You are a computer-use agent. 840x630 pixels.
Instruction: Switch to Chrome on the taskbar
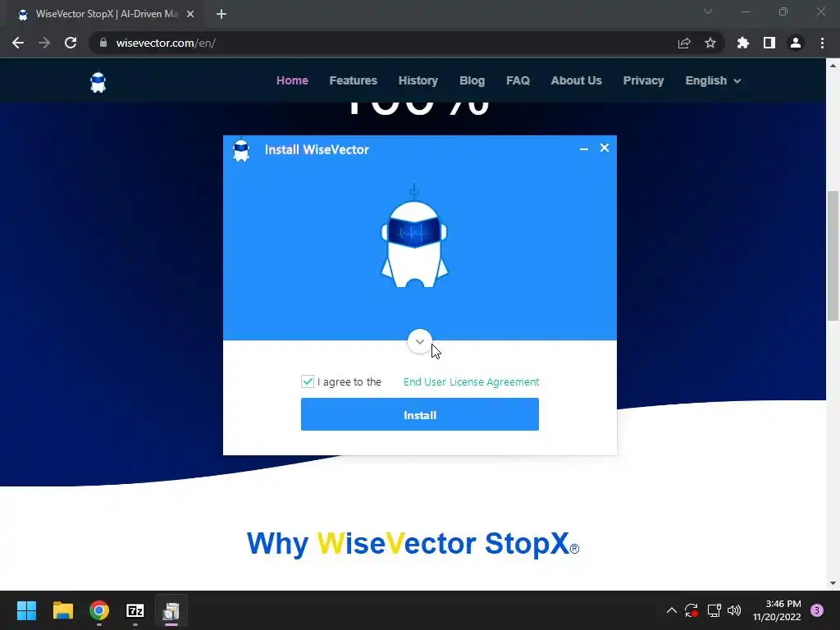pos(99,610)
